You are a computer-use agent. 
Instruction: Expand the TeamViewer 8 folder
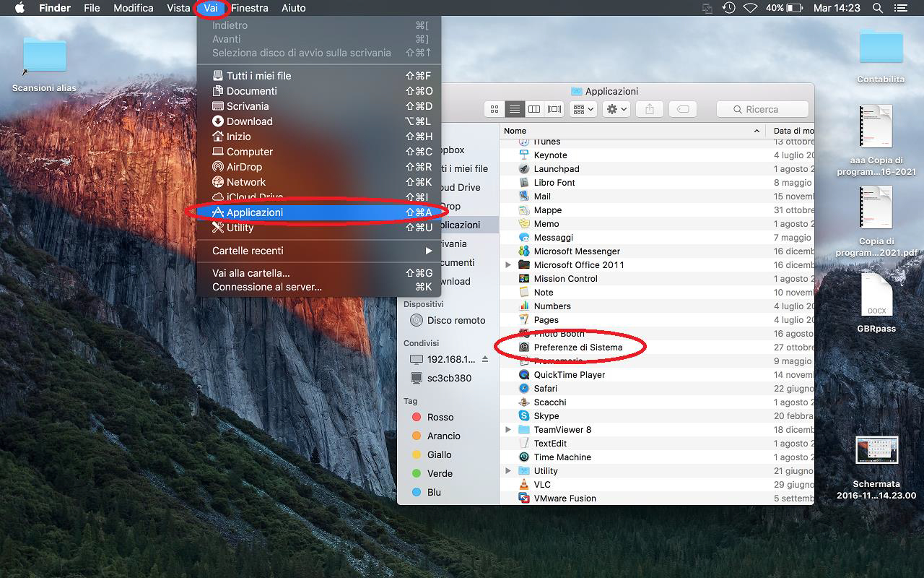(x=508, y=430)
